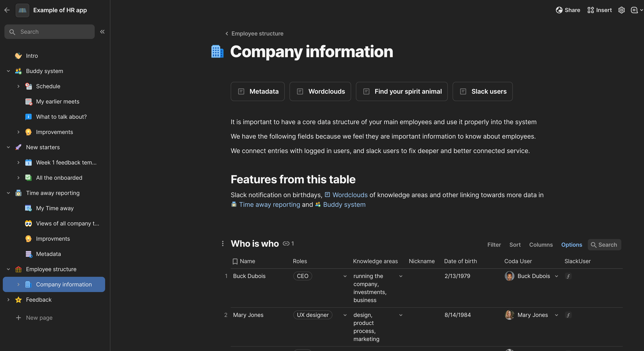Collapse the Buddy system section
Viewport: 644px width, 351px height.
(8, 71)
